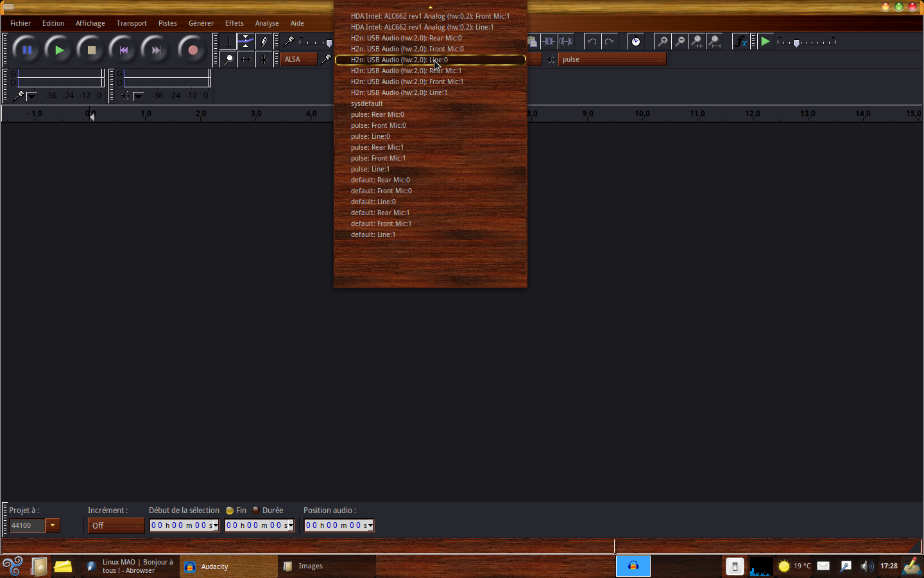924x578 pixels.
Task: Select the Draw pencil tool
Action: [264, 42]
